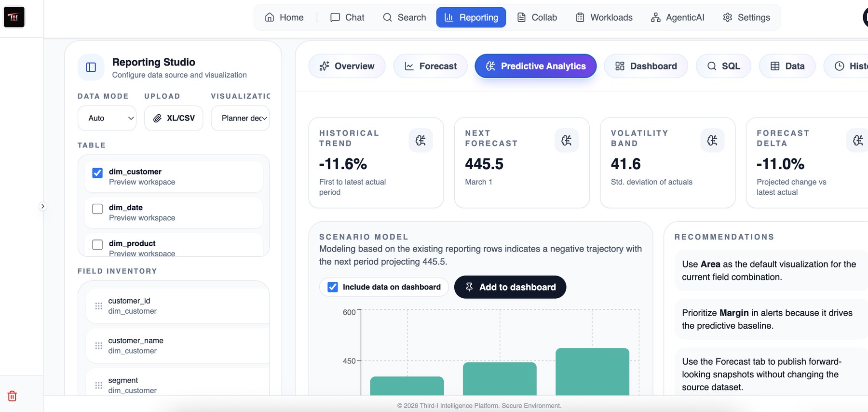Click the customer_name field drag handle
This screenshot has width=868, height=412.
99,346
